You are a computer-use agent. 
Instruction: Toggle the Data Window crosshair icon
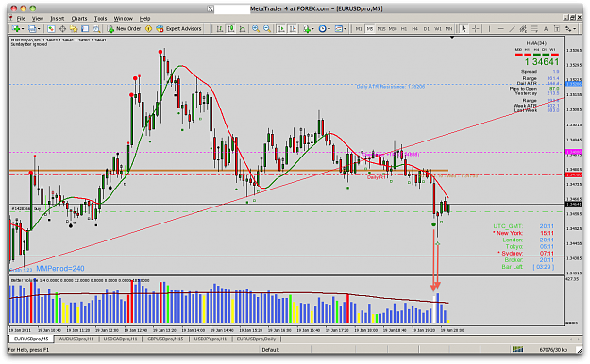(62, 28)
